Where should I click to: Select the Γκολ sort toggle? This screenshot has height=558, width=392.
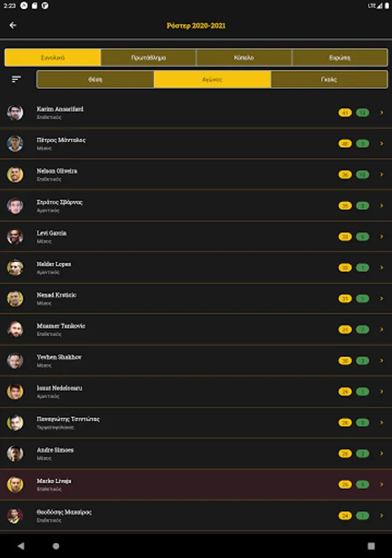click(329, 79)
